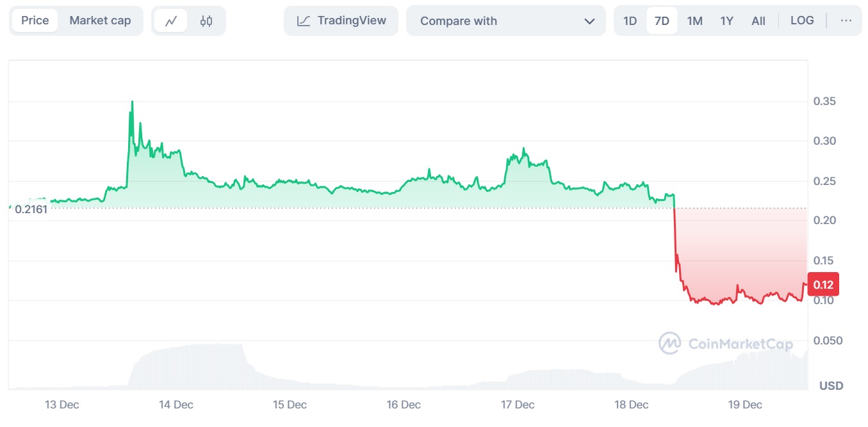This screenshot has width=868, height=427.
Task: Show the All time range
Action: click(758, 21)
